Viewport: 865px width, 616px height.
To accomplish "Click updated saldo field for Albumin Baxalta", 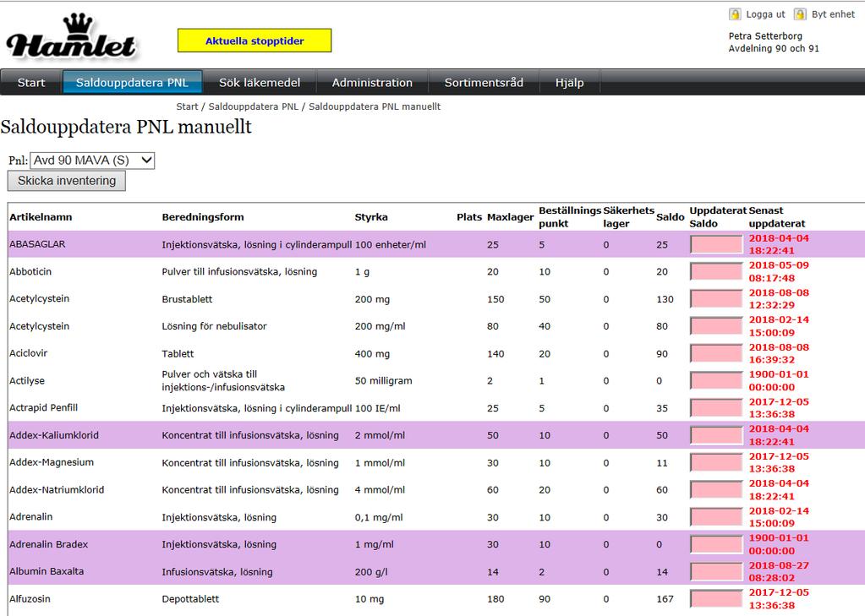I will 716,572.
